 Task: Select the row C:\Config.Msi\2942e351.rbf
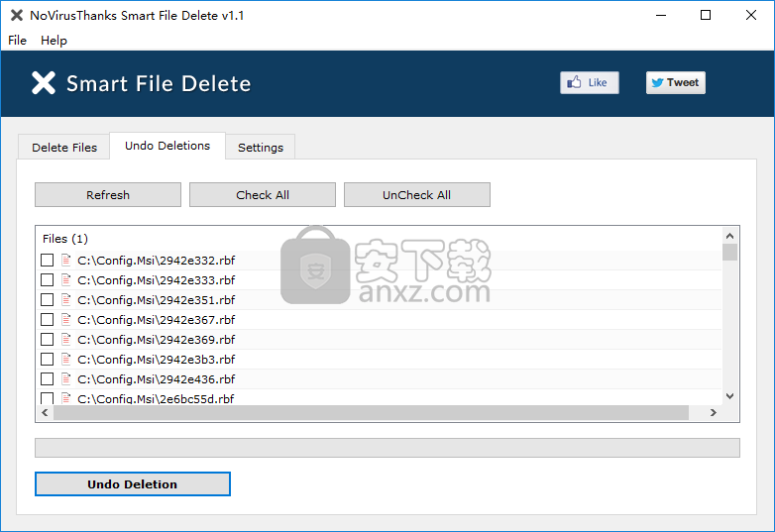380,300
